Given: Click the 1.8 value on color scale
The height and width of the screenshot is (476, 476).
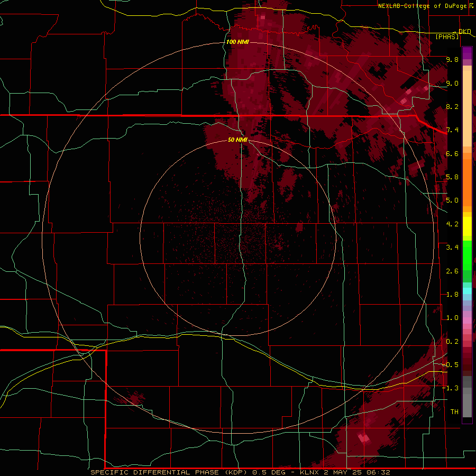Looking at the screenshot, I should click(x=452, y=295).
